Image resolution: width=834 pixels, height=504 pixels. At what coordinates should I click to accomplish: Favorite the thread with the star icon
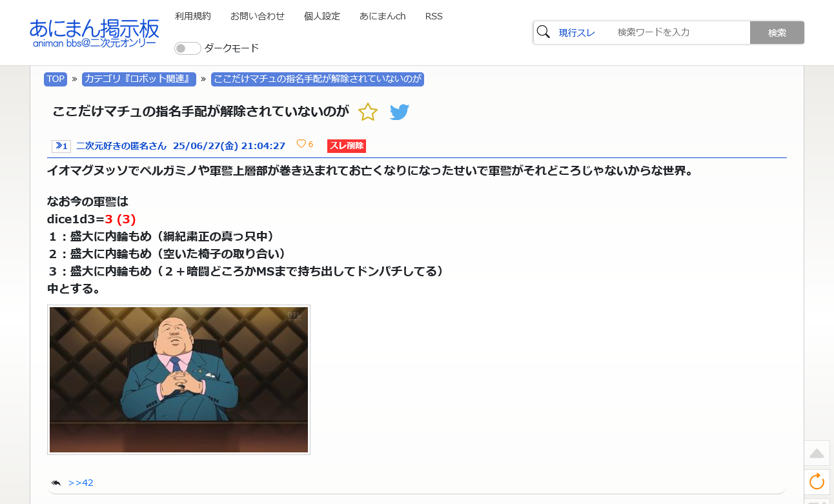point(368,112)
